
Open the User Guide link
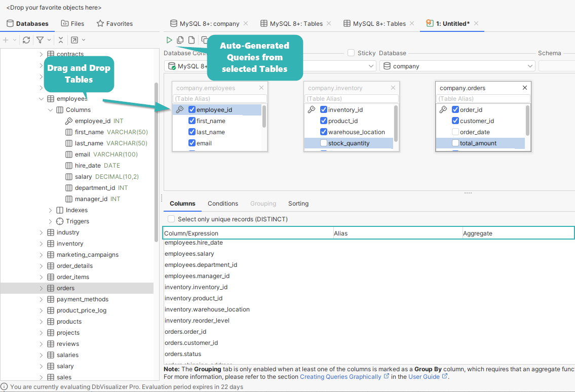click(x=424, y=377)
